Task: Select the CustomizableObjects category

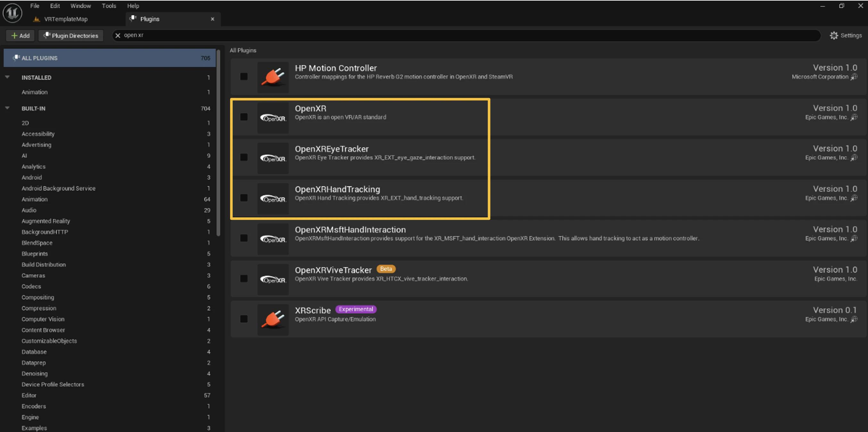Action: point(49,341)
